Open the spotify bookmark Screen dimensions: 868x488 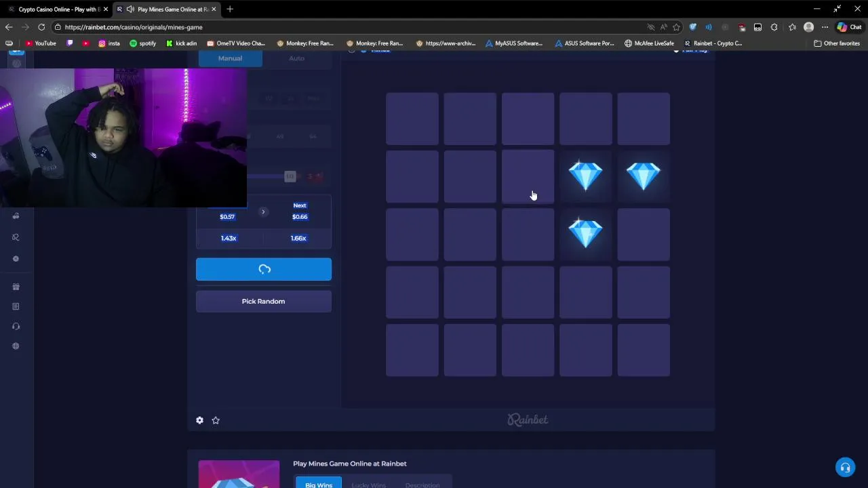[x=142, y=43]
